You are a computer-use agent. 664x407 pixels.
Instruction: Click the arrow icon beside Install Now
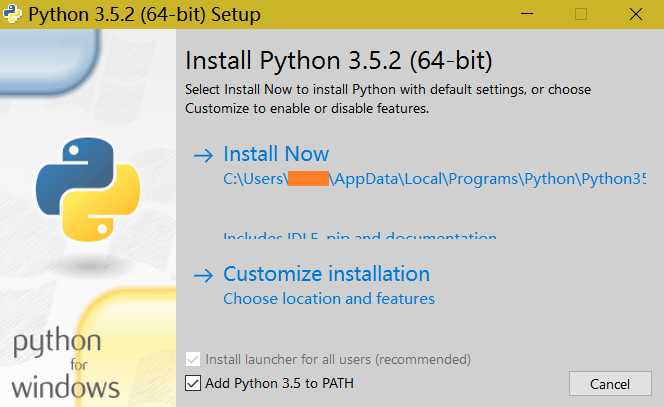tap(204, 155)
